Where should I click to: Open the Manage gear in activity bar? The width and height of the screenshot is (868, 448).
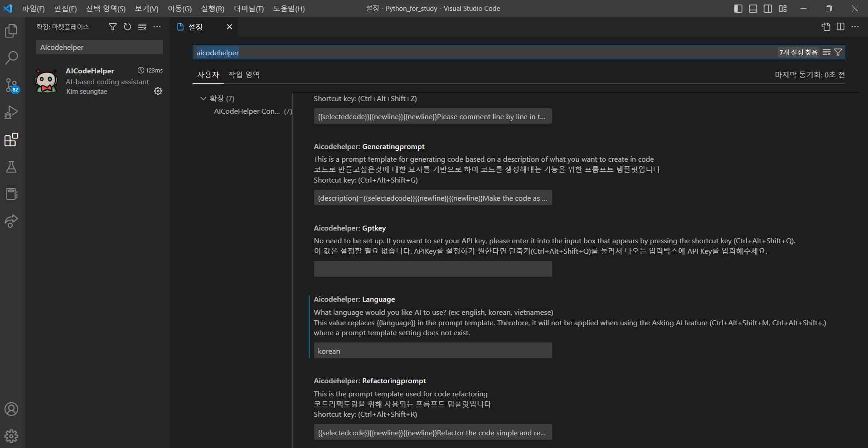[11, 436]
